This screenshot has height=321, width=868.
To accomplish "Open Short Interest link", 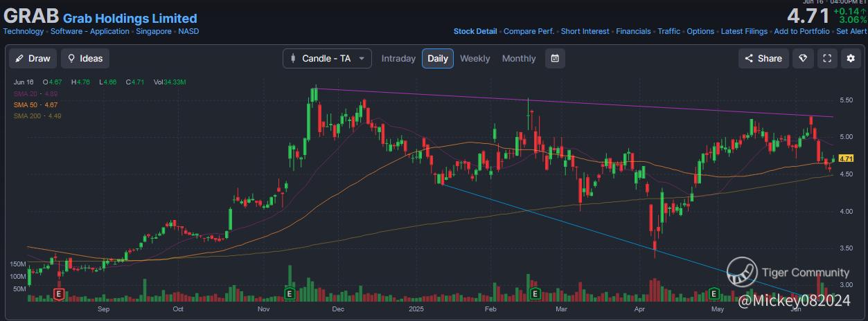I will 585,31.
